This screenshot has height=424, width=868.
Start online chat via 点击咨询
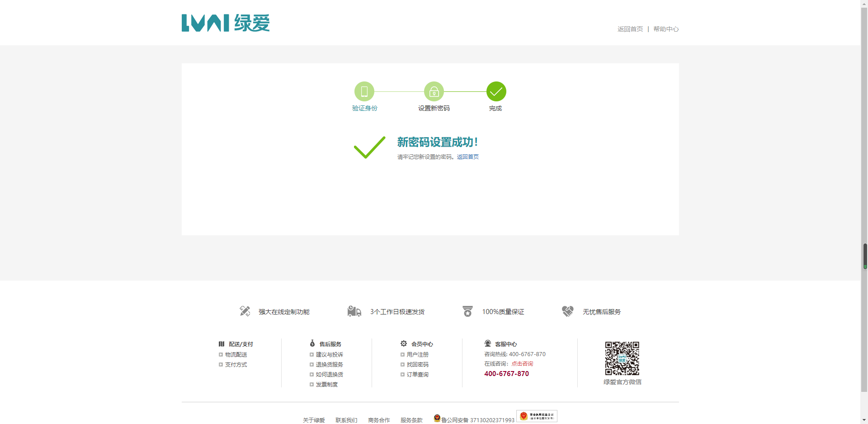tap(522, 364)
